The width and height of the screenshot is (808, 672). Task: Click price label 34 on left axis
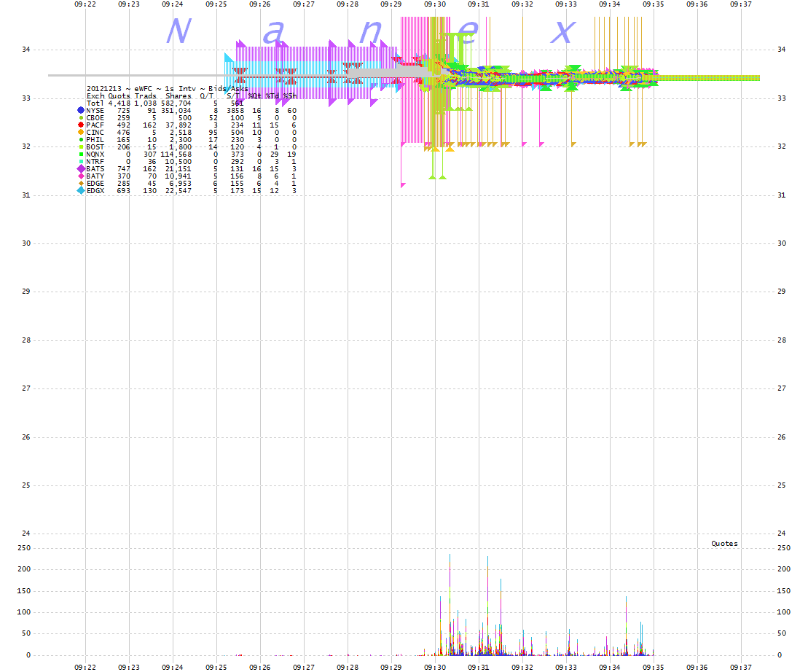click(26, 50)
